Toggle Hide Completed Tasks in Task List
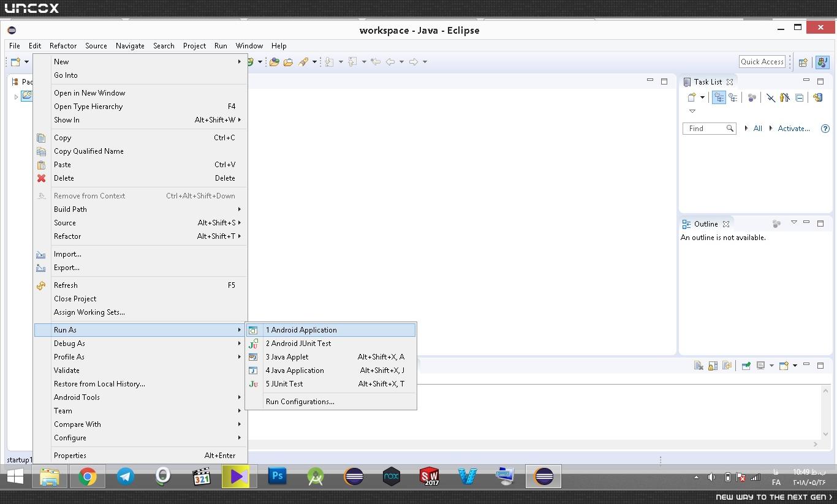The image size is (837, 504). (x=770, y=97)
